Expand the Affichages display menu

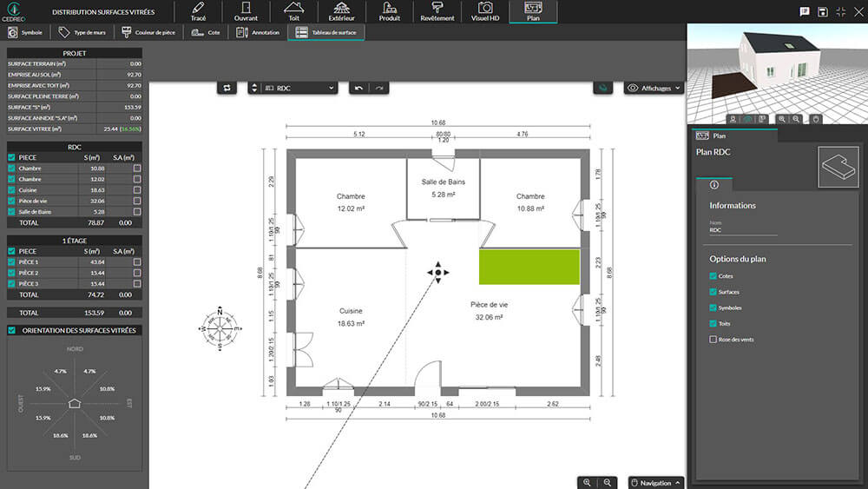point(655,88)
